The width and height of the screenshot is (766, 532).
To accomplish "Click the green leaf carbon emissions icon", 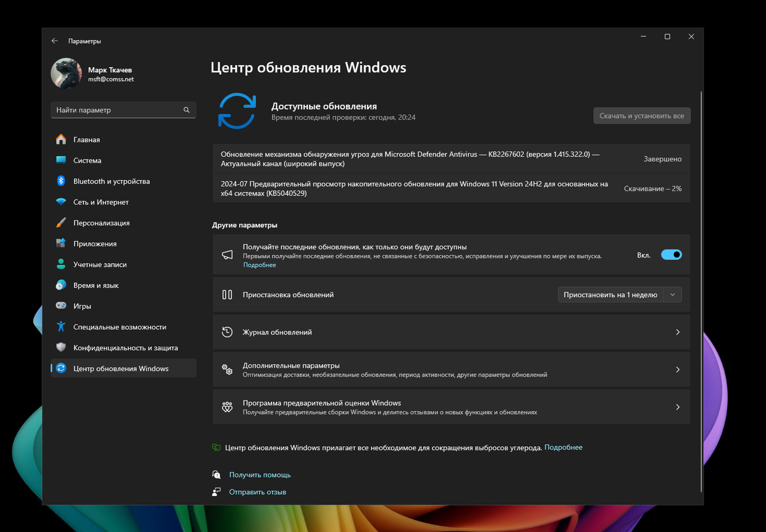I will click(x=217, y=448).
